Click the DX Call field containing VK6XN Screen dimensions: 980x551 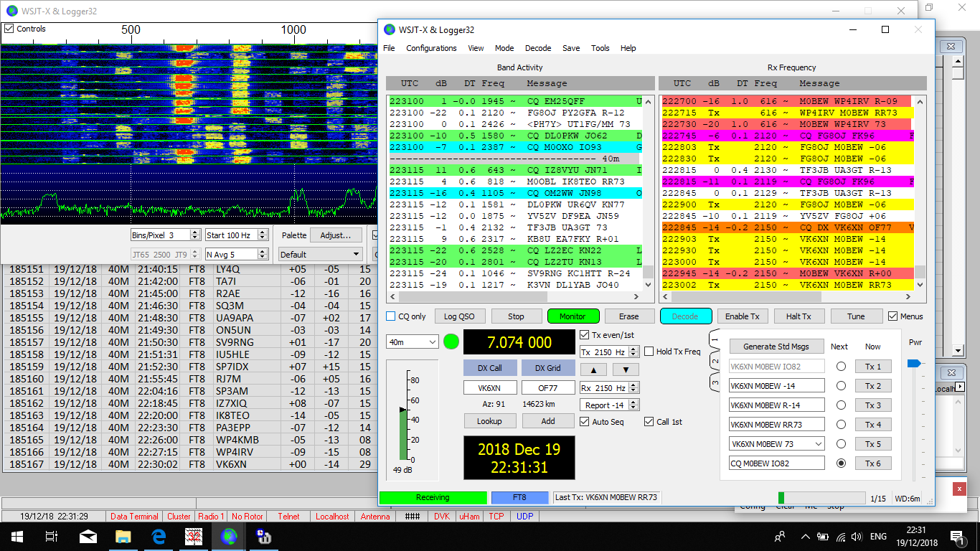pyautogui.click(x=490, y=387)
